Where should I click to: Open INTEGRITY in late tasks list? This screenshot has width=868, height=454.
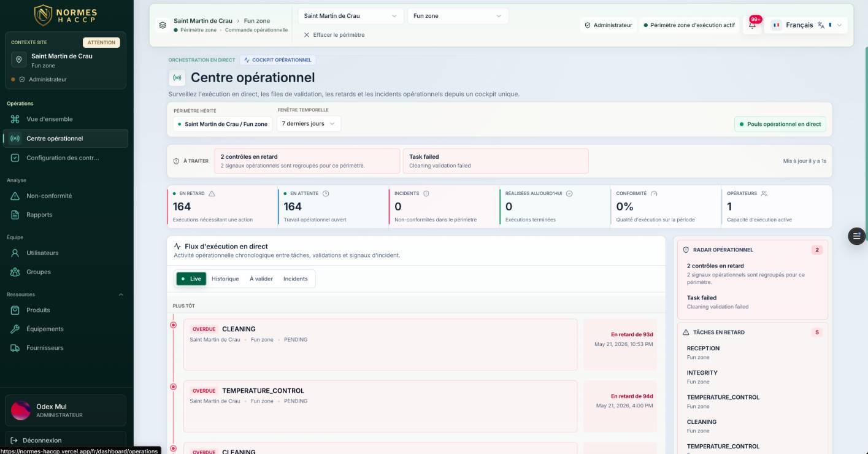tap(753, 377)
